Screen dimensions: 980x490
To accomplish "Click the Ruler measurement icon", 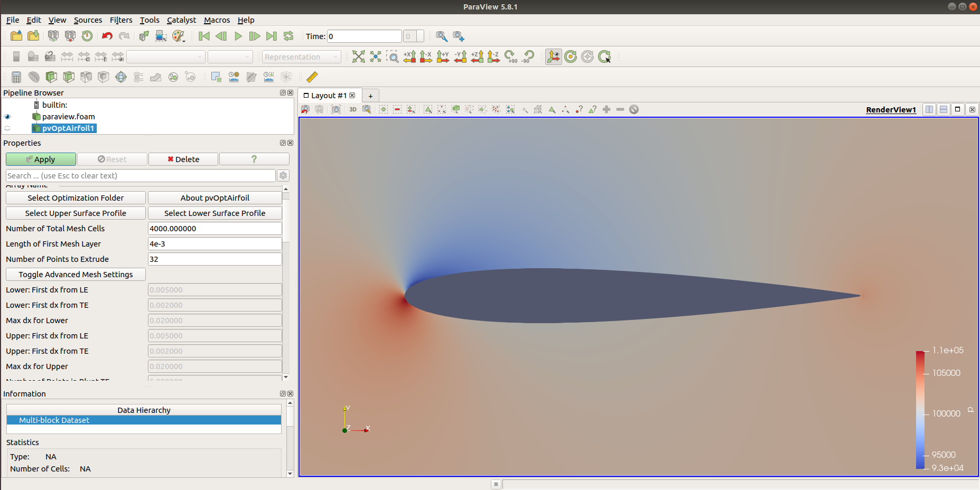I will click(312, 77).
